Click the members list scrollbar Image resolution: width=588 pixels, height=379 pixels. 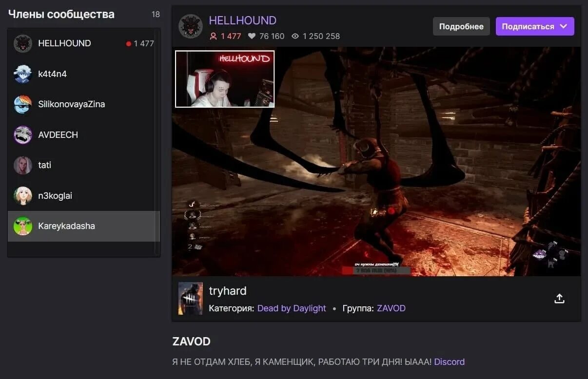click(157, 141)
